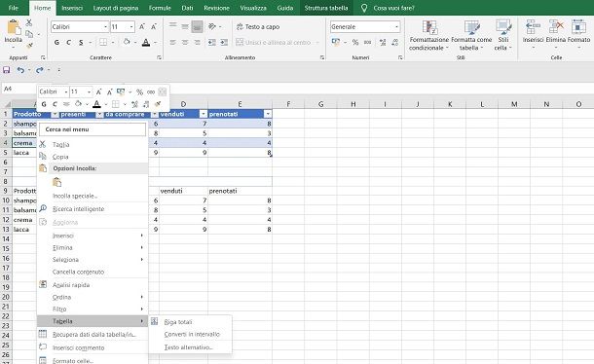Increase font size with larger A icon
594x364 pixels.
tap(141, 27)
